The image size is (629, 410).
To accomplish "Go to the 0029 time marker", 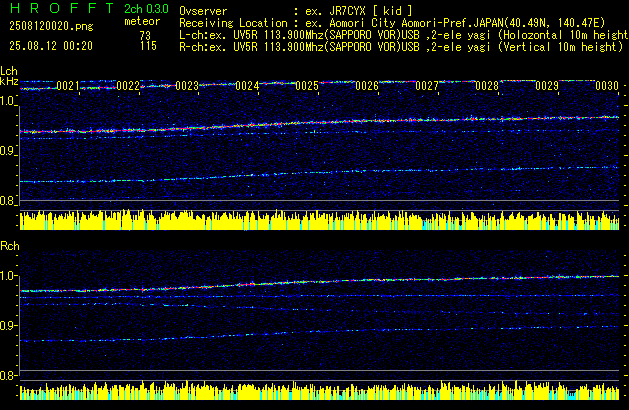I will [x=547, y=86].
